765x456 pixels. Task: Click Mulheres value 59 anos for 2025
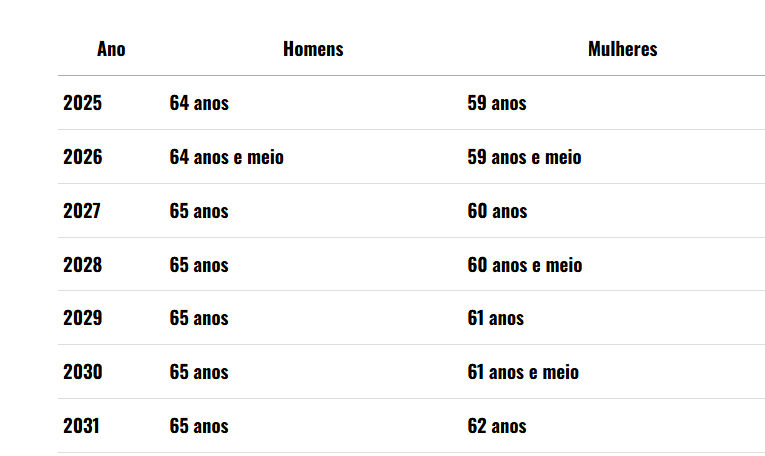coord(497,103)
